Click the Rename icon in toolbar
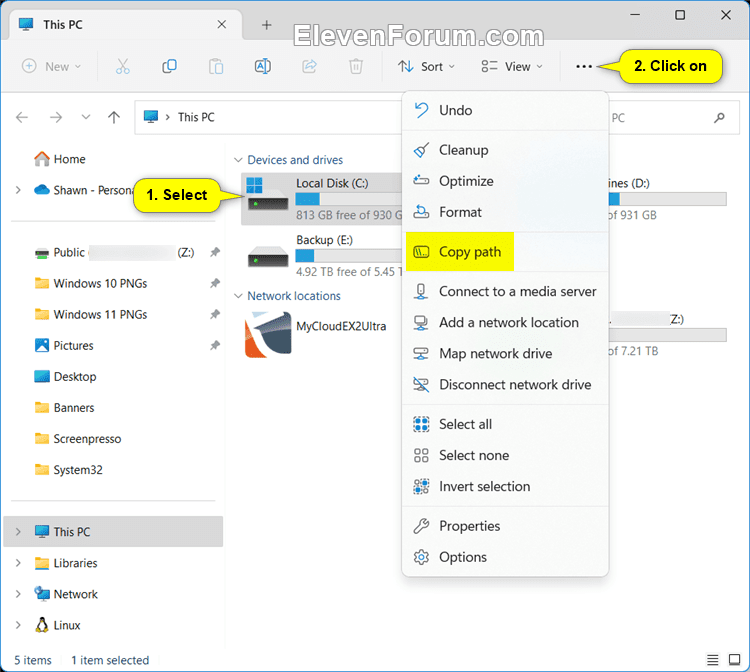This screenshot has height=672, width=750. click(x=263, y=66)
